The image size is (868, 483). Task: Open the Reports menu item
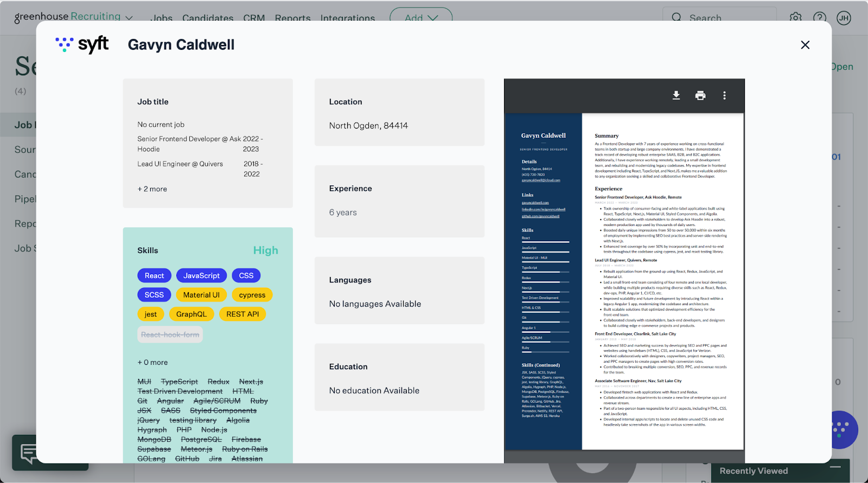coord(292,18)
